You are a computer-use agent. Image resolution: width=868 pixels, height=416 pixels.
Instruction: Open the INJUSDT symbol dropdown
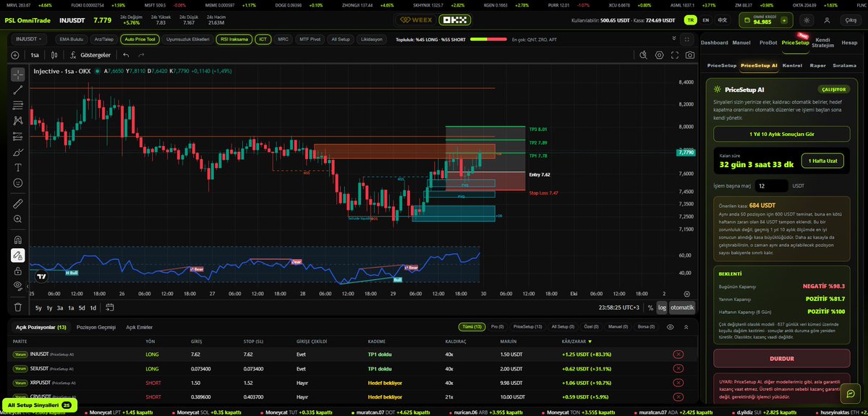click(x=30, y=38)
